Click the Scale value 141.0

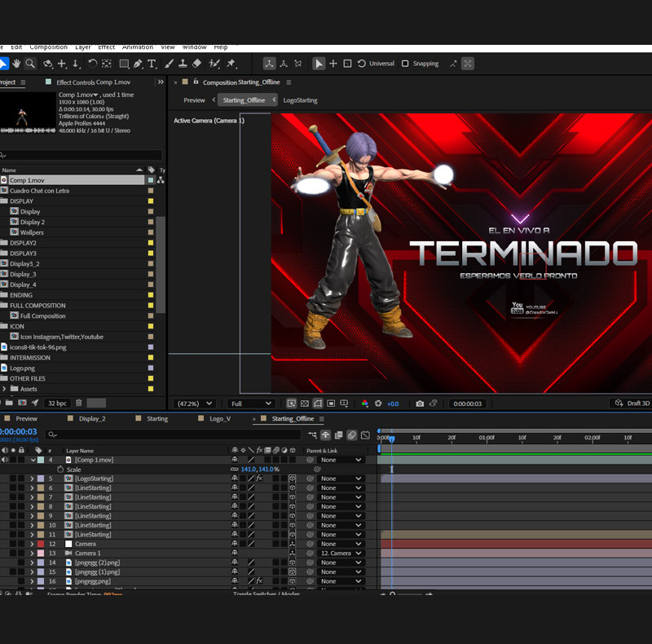(249, 470)
